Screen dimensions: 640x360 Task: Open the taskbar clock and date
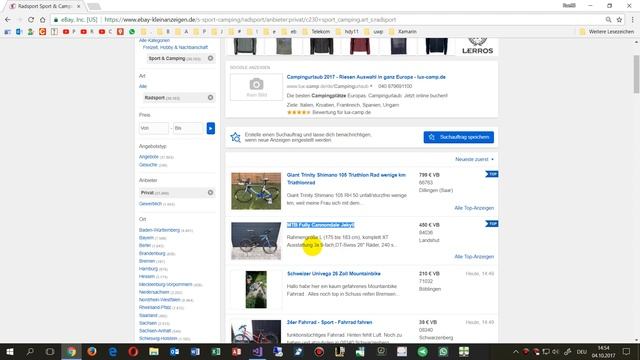coord(603,351)
